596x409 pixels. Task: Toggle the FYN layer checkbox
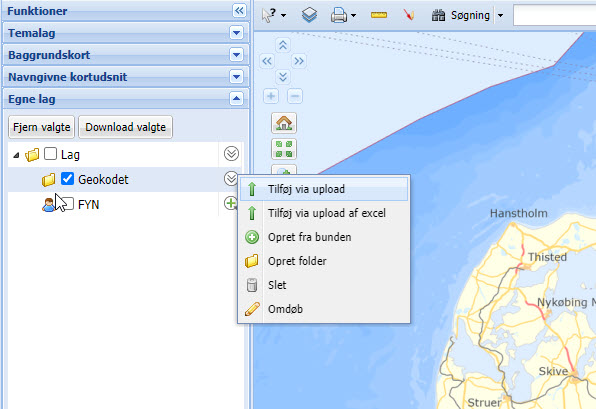[x=67, y=203]
